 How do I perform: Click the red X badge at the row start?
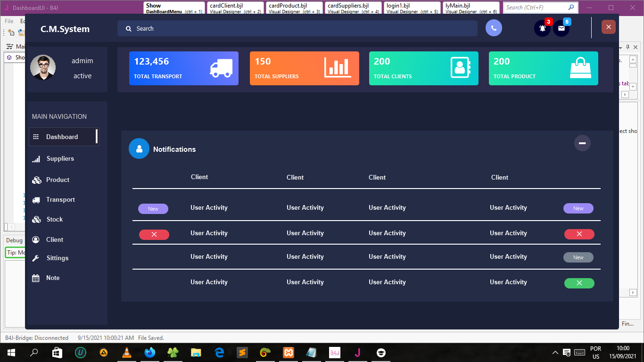(154, 234)
